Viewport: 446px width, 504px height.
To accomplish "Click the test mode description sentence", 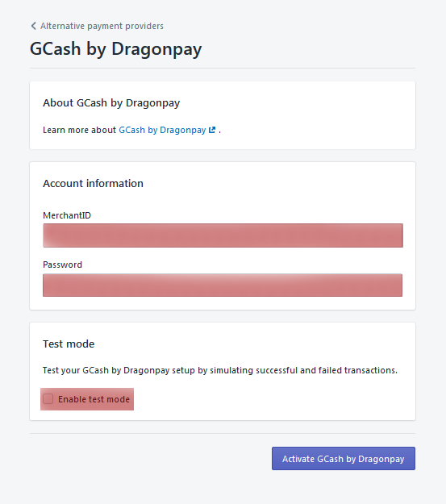I will (220, 371).
